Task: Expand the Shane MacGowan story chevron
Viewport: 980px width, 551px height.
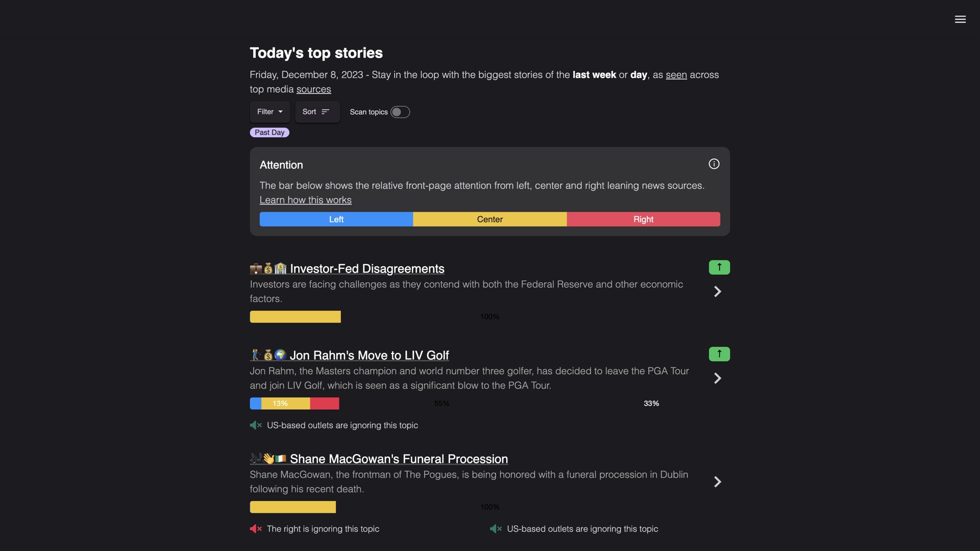Action: (x=717, y=482)
